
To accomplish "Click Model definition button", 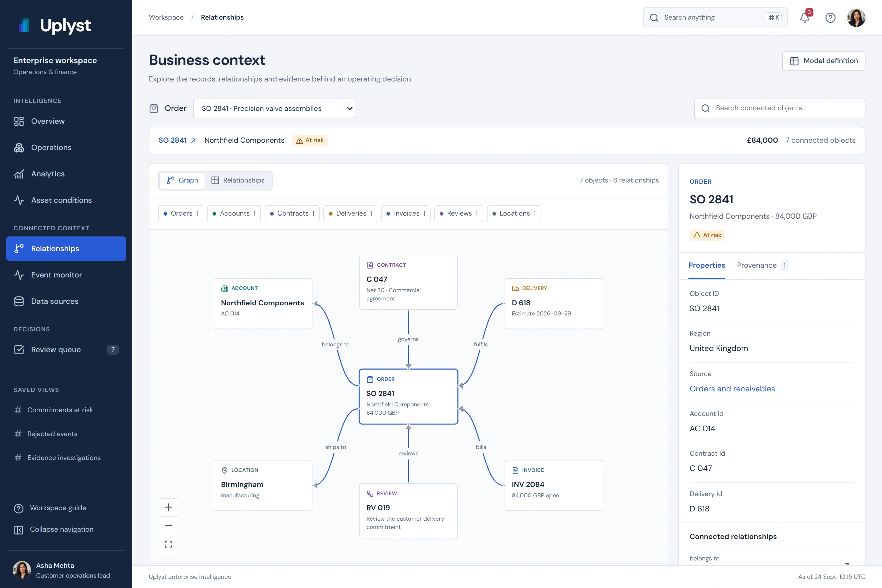I will coord(824,61).
